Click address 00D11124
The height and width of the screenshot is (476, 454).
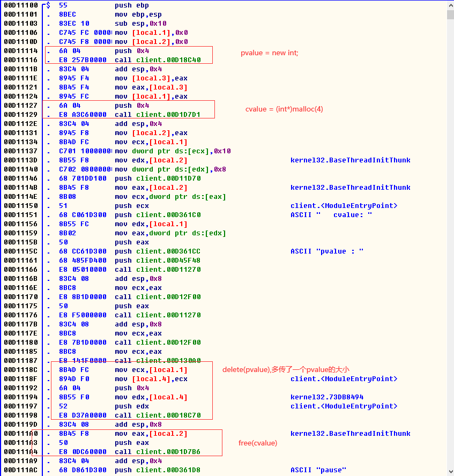(x=20, y=96)
